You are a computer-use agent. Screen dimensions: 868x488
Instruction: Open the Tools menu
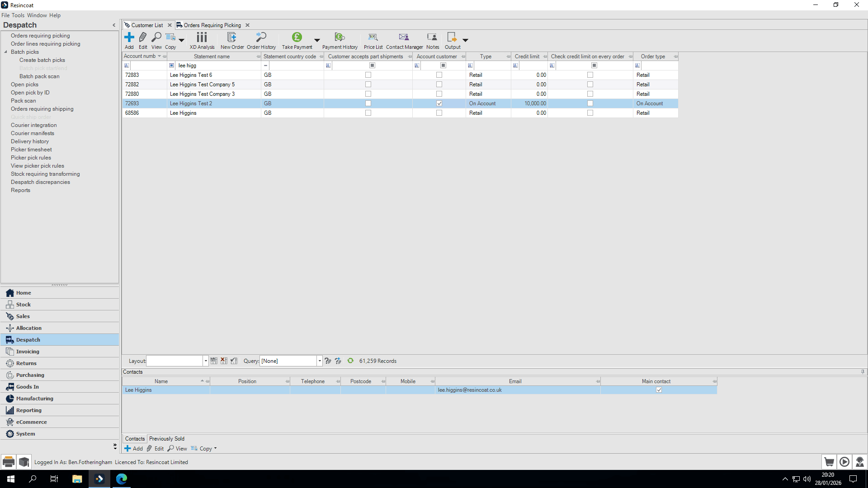18,15
